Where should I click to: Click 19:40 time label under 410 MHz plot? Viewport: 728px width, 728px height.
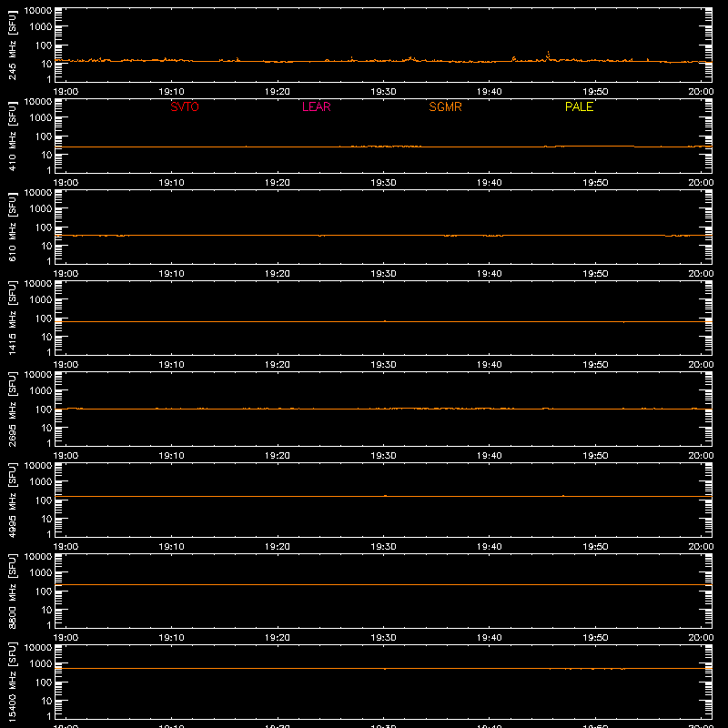[490, 183]
